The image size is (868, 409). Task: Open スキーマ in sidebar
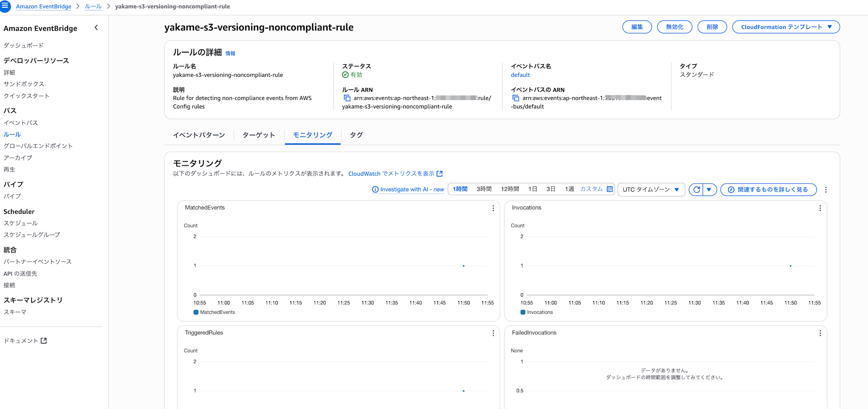click(x=15, y=312)
